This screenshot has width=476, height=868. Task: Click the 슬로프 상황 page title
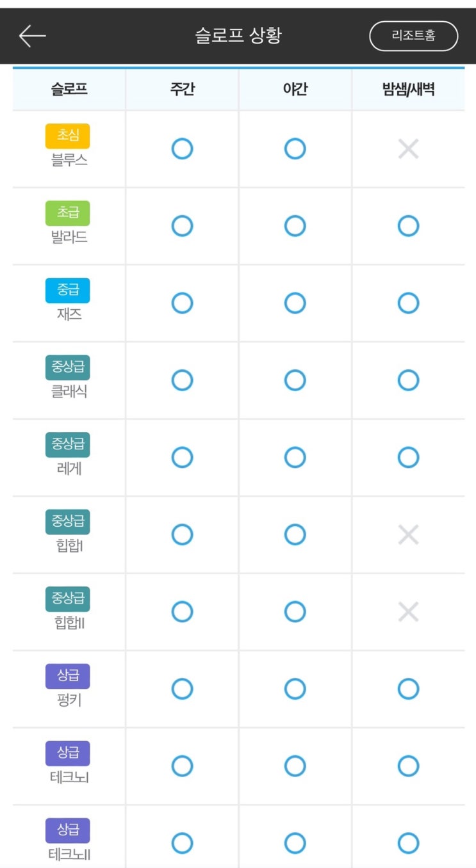(x=238, y=36)
